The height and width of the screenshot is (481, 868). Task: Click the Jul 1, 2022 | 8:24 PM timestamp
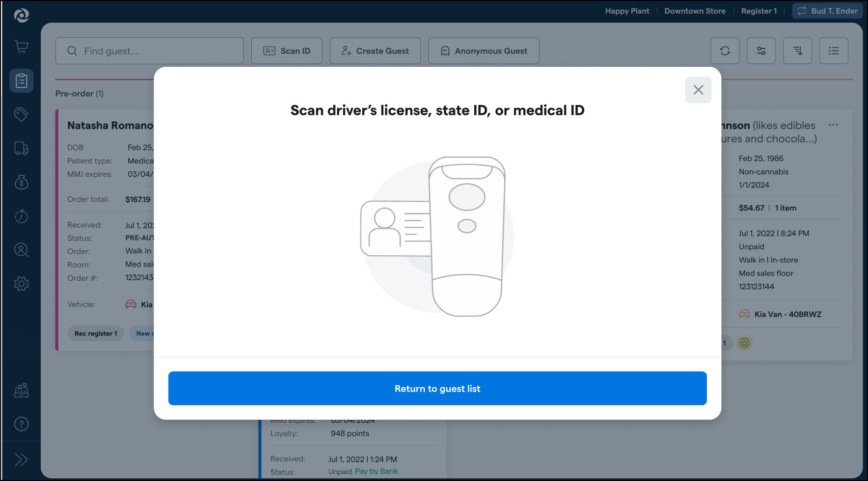pos(774,234)
